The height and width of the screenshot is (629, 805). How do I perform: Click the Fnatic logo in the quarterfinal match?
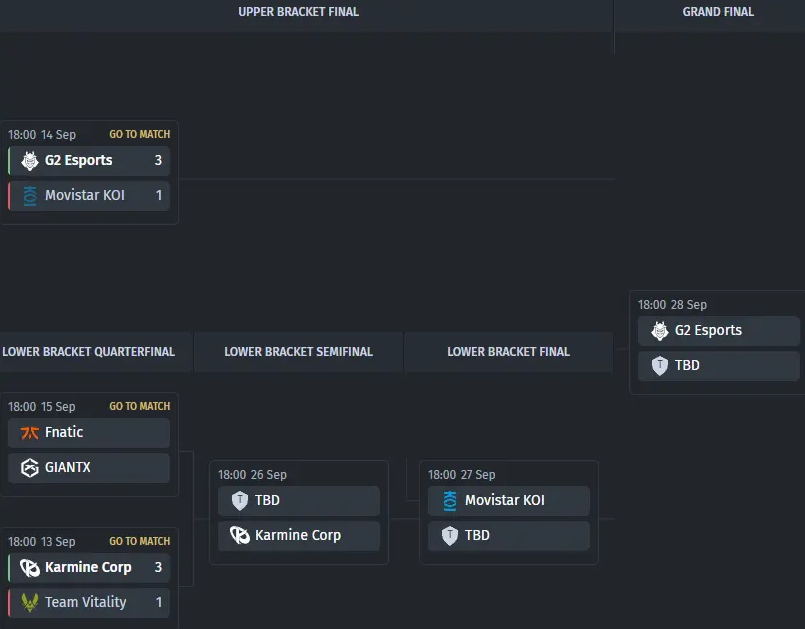tap(29, 433)
